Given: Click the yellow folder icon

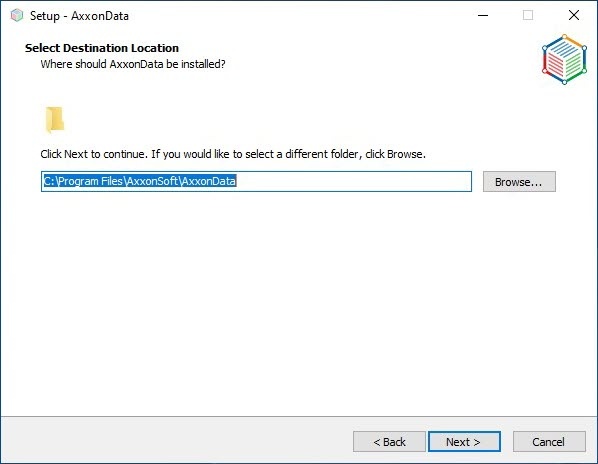Looking at the screenshot, I should pos(55,120).
